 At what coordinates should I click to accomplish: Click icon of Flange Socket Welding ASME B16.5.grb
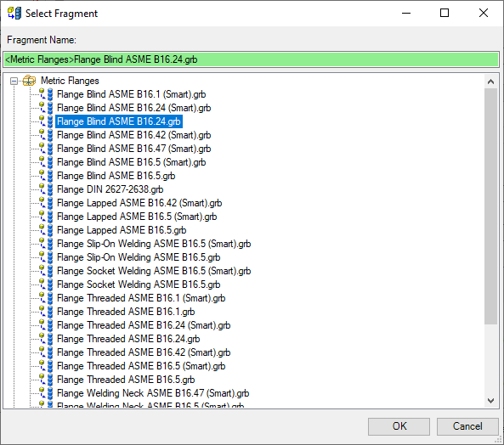point(46,284)
